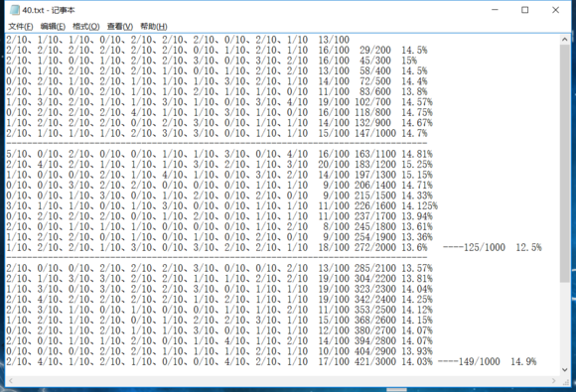The height and width of the screenshot is (392, 576).
Task: Open the 文件(F) menu
Action: [21, 27]
